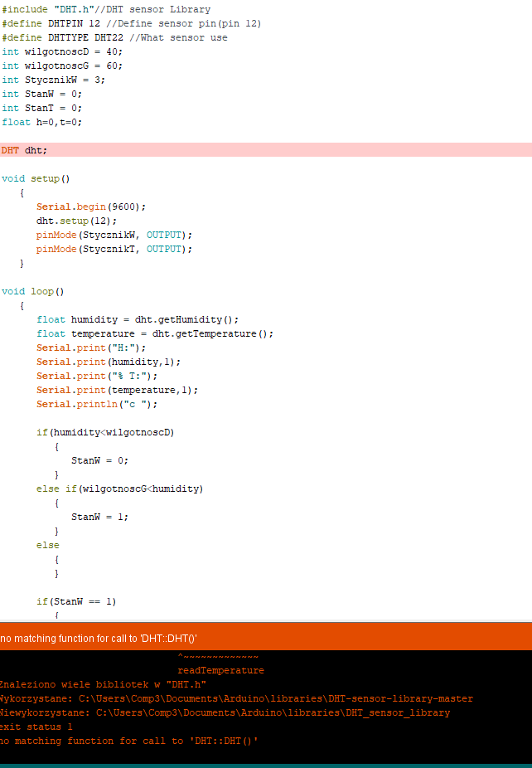
Task: Click 'readTemperature' in console output
Action: point(220,670)
